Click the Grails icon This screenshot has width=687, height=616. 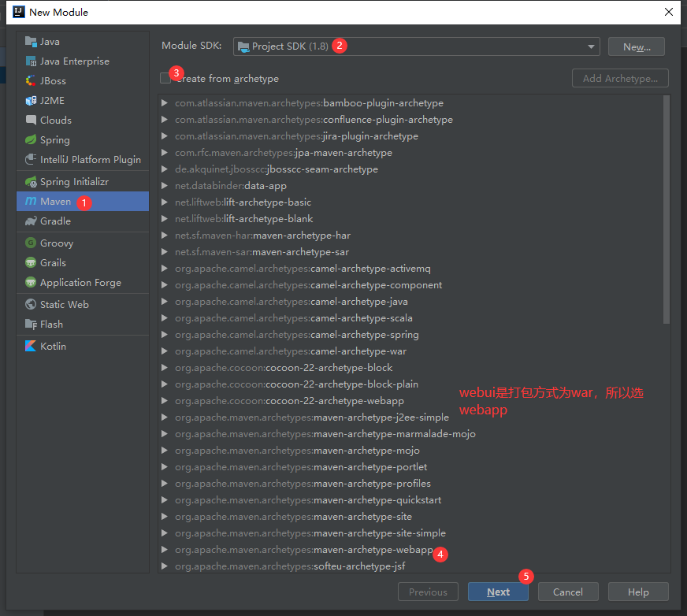pyautogui.click(x=31, y=263)
